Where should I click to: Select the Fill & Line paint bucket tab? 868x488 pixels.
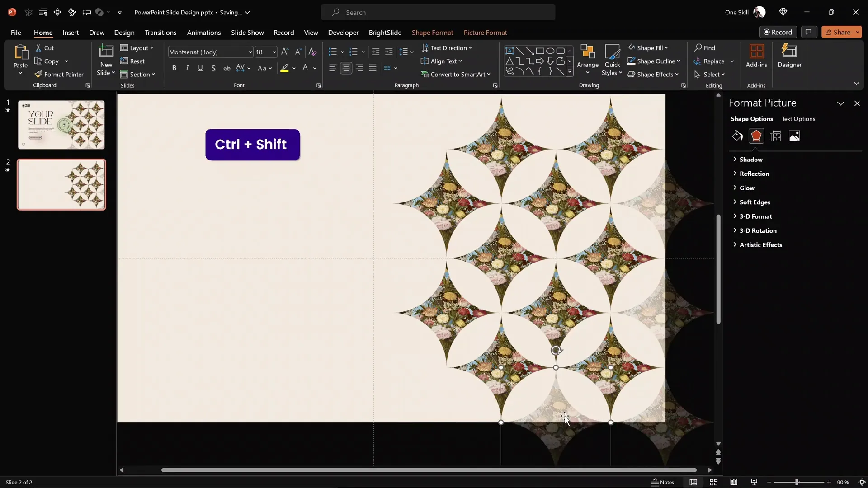pos(737,136)
